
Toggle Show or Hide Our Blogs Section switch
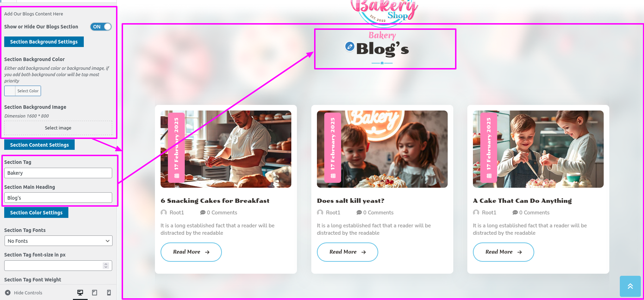101,27
